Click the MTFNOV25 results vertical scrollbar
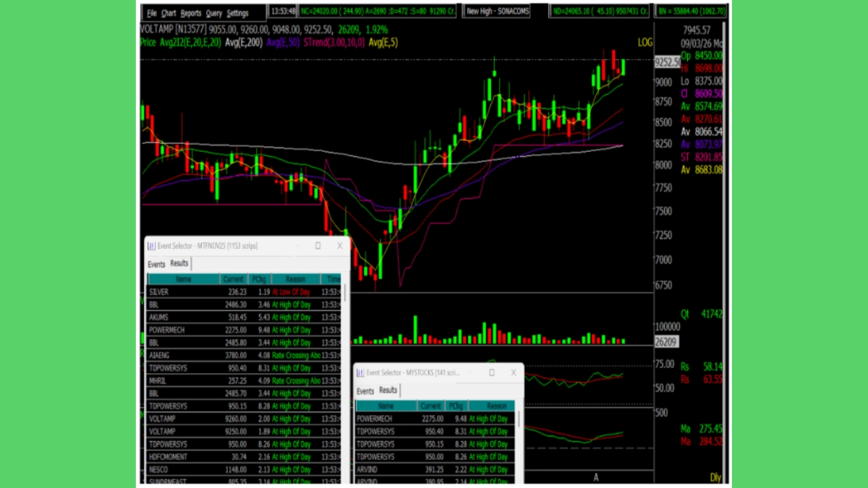 (344, 294)
